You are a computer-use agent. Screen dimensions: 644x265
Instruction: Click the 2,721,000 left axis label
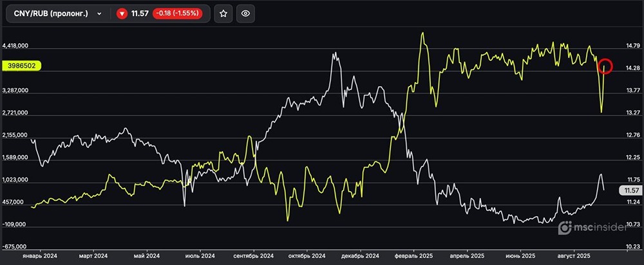coord(15,113)
